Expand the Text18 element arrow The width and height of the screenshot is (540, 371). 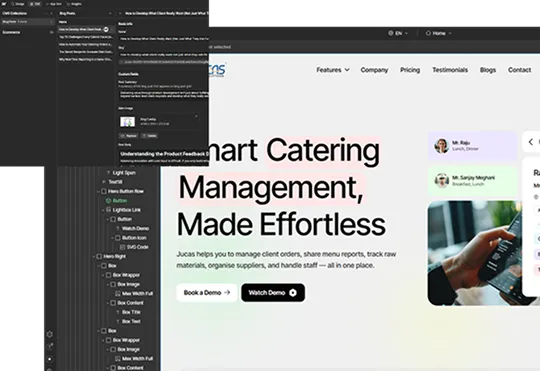tap(104, 182)
